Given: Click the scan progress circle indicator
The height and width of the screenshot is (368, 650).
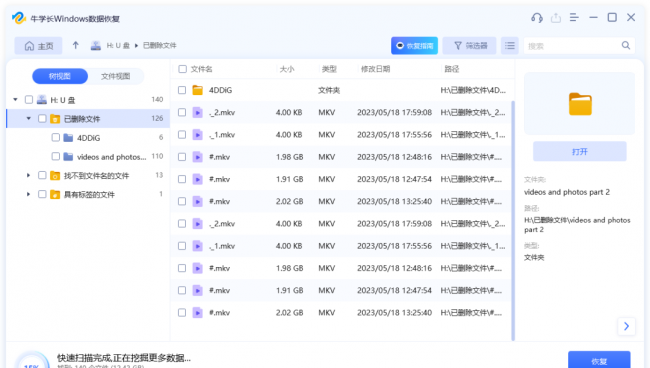Looking at the screenshot, I should [x=32, y=361].
